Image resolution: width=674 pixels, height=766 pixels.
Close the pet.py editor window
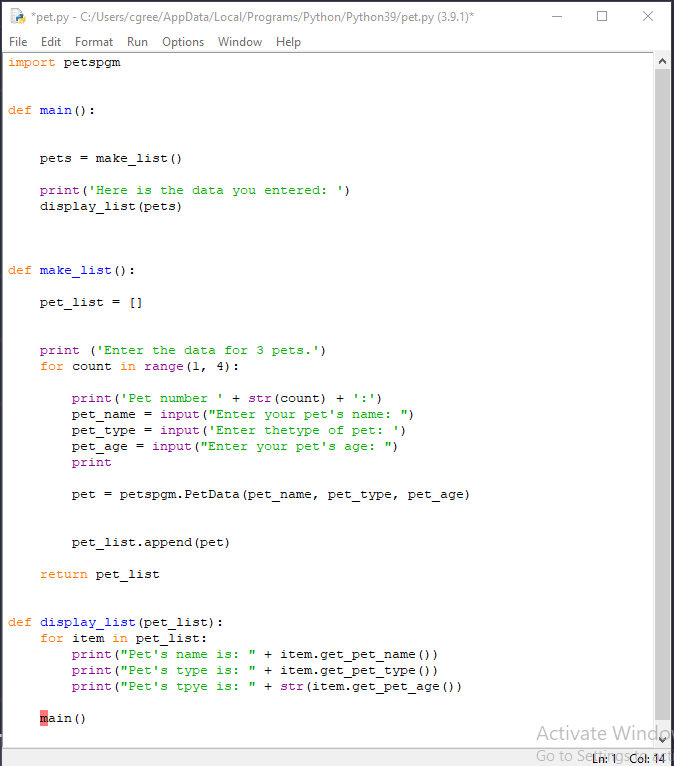coord(648,17)
